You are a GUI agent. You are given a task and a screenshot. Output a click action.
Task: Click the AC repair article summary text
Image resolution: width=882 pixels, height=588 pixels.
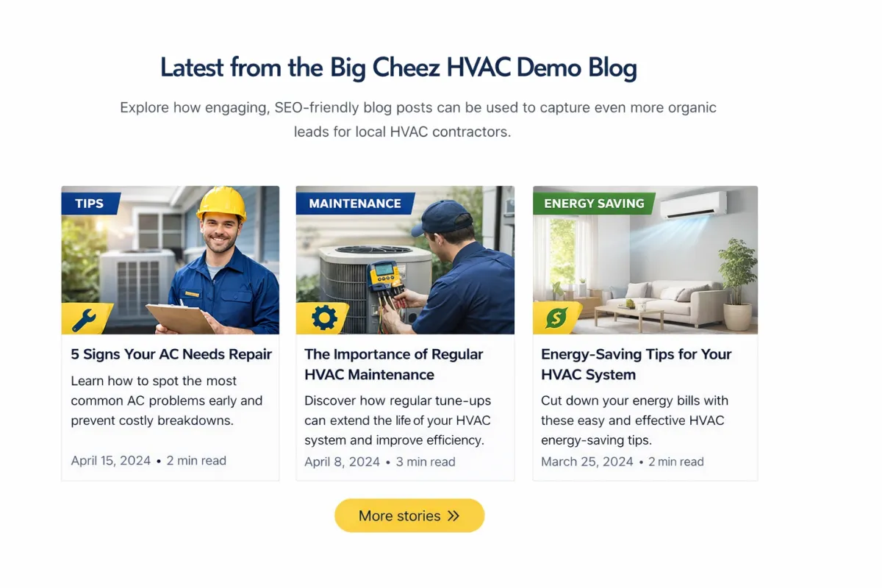(x=167, y=401)
